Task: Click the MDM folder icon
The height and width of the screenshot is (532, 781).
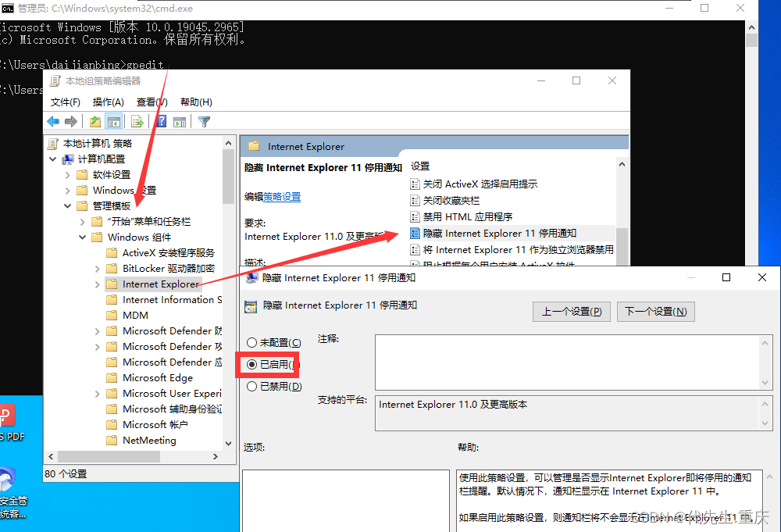Action: 112,316
